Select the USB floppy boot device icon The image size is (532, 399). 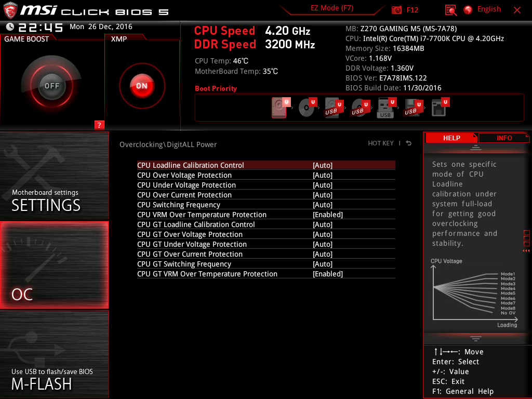[413, 108]
